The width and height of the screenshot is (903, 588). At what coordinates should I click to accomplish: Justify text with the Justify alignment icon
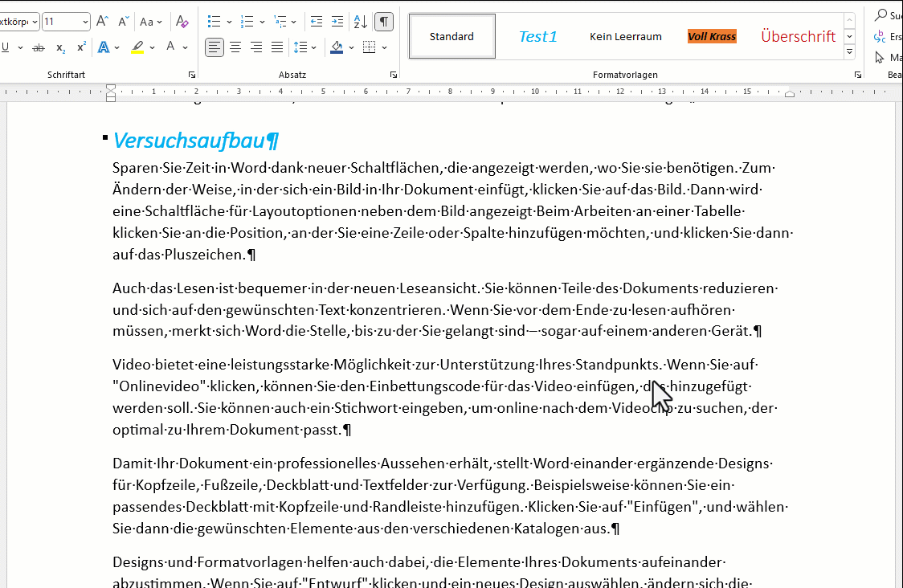pyautogui.click(x=277, y=47)
